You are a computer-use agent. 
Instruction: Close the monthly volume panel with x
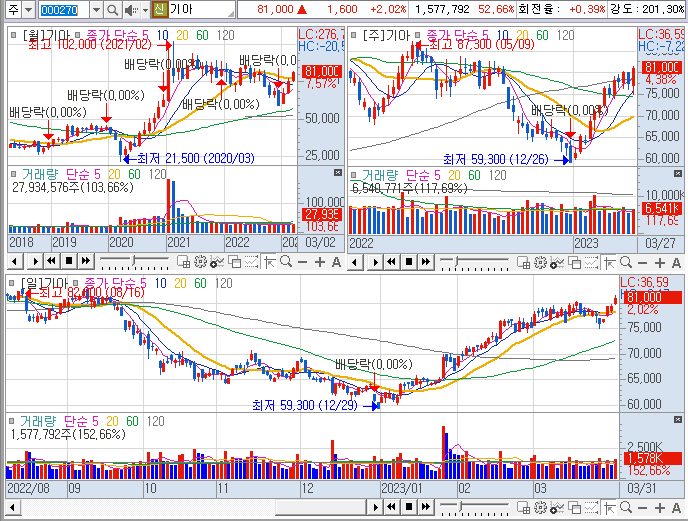[x=337, y=172]
